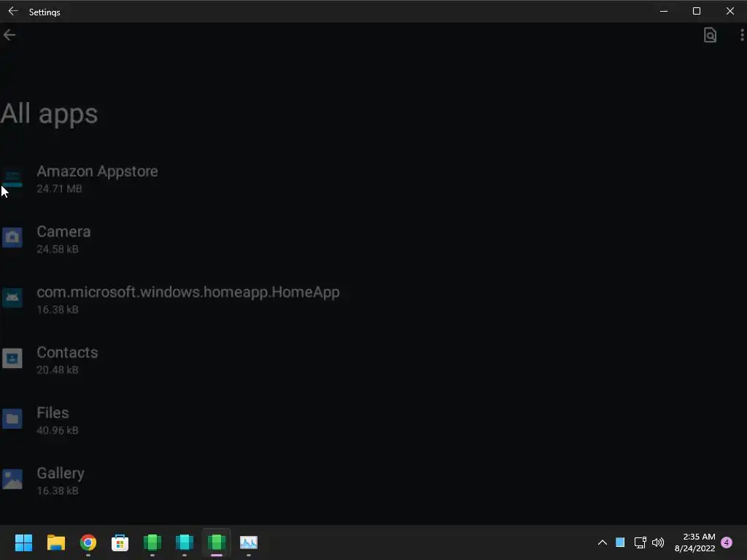Open Contacts app details
This screenshot has height=560, width=747.
click(x=373, y=360)
